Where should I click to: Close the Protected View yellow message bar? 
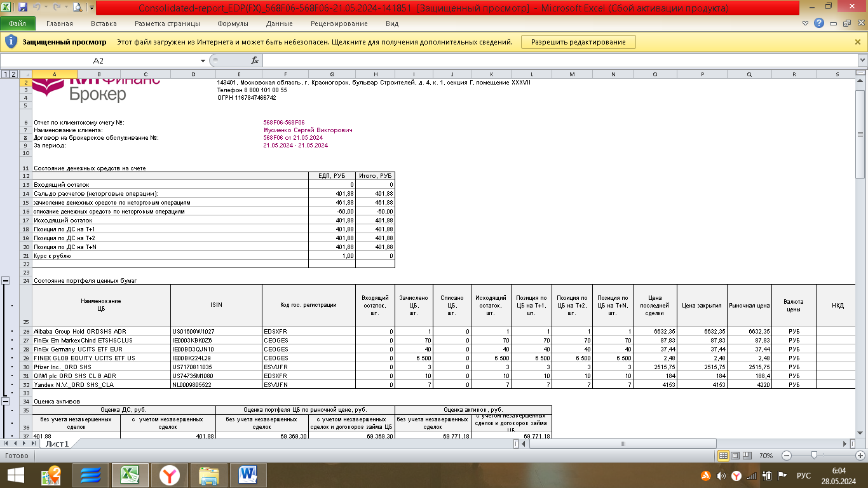tap(858, 42)
